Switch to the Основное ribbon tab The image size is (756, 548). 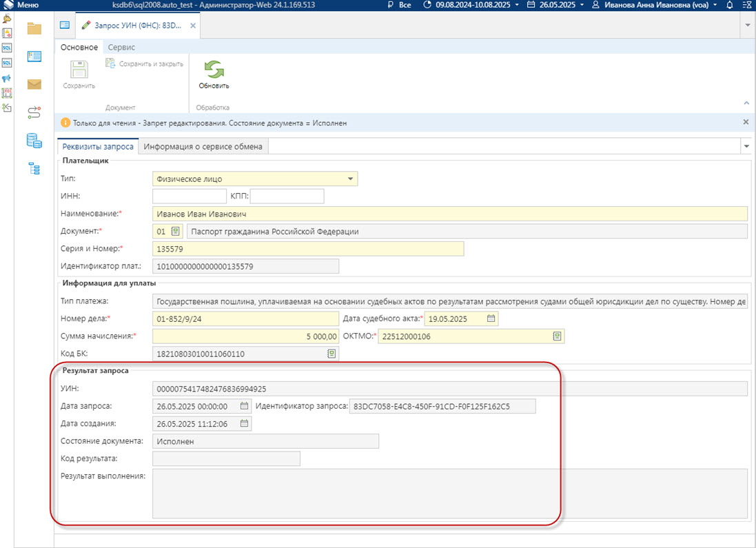[x=79, y=48]
